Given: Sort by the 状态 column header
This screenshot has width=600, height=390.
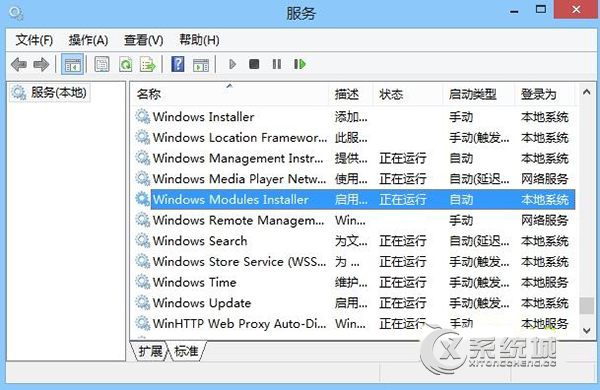Looking at the screenshot, I should click(408, 94).
